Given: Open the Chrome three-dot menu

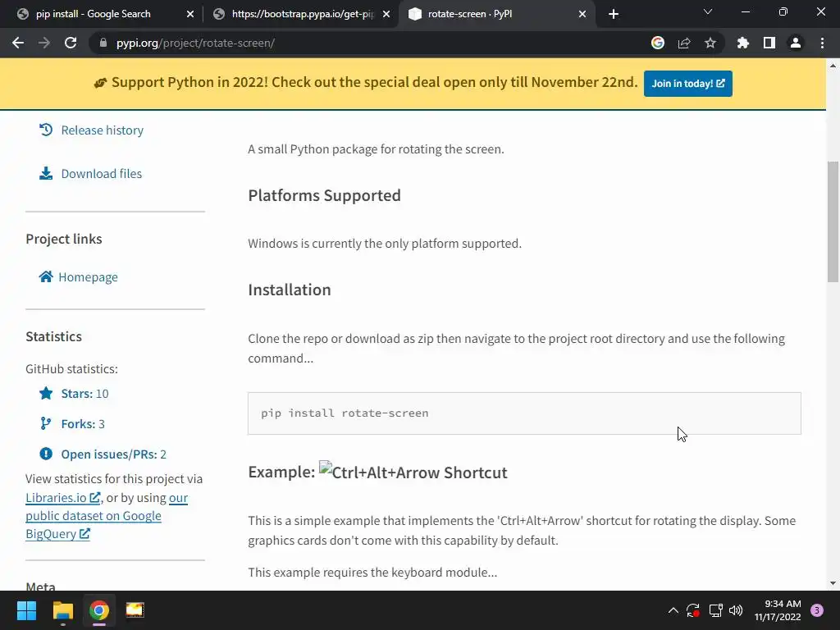Looking at the screenshot, I should click(x=822, y=43).
